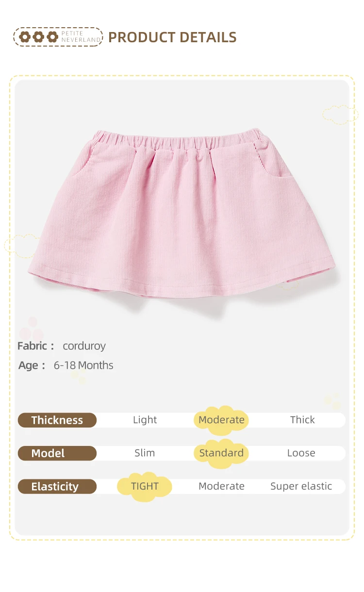Click the brown Thickness label
Image resolution: width=364 pixels, height=592 pixels.
(57, 420)
